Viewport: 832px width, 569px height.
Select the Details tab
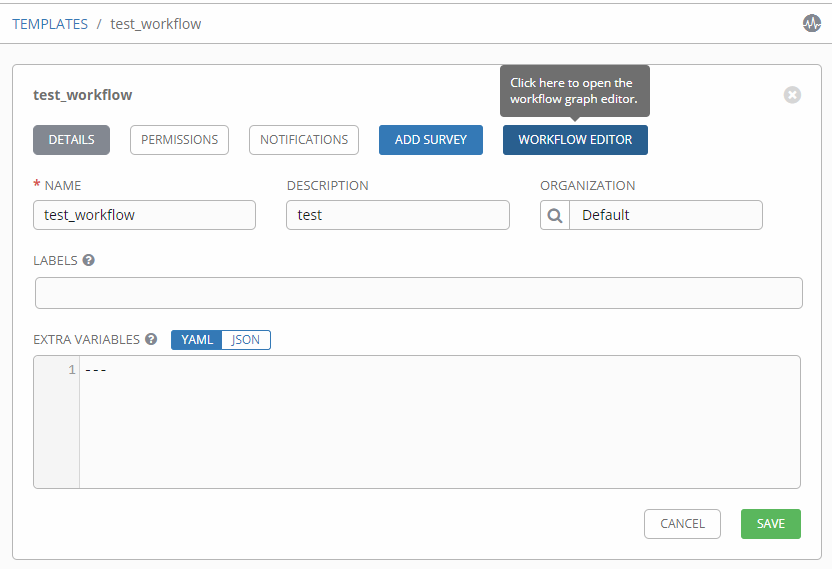(x=71, y=140)
